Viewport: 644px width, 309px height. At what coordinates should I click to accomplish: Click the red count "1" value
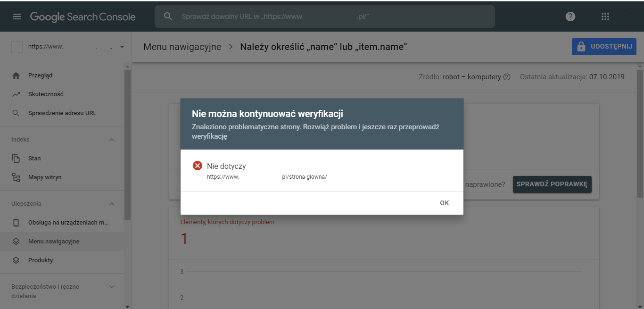tap(184, 239)
